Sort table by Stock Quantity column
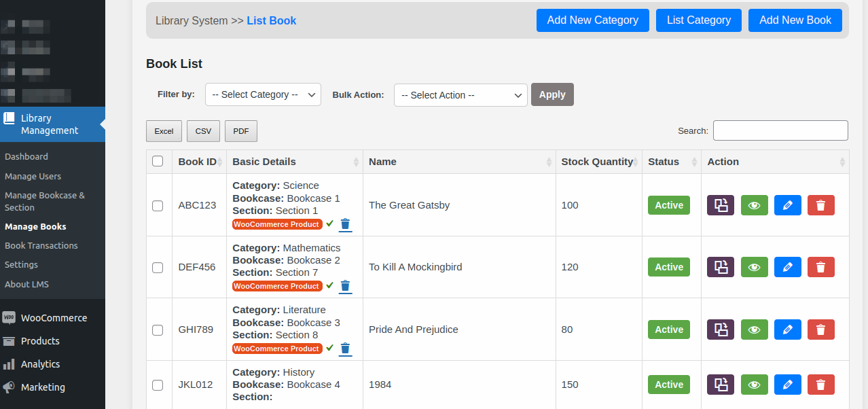Viewport: 868px width, 409px height. tap(599, 162)
